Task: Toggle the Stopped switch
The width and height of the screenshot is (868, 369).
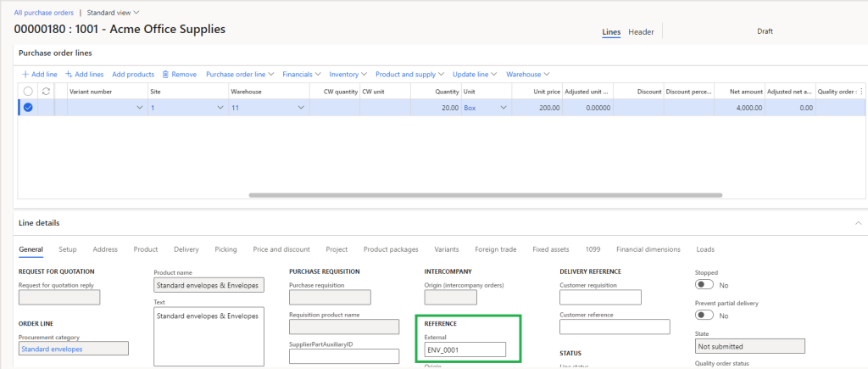Action: [704, 285]
